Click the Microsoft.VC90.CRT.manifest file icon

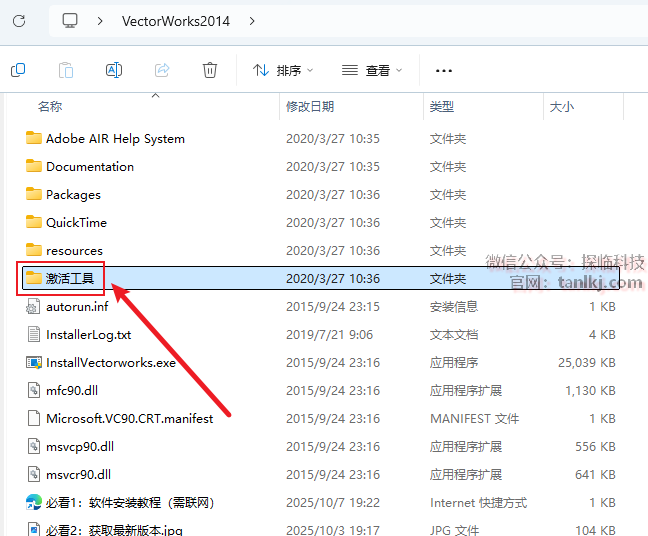tap(34, 419)
